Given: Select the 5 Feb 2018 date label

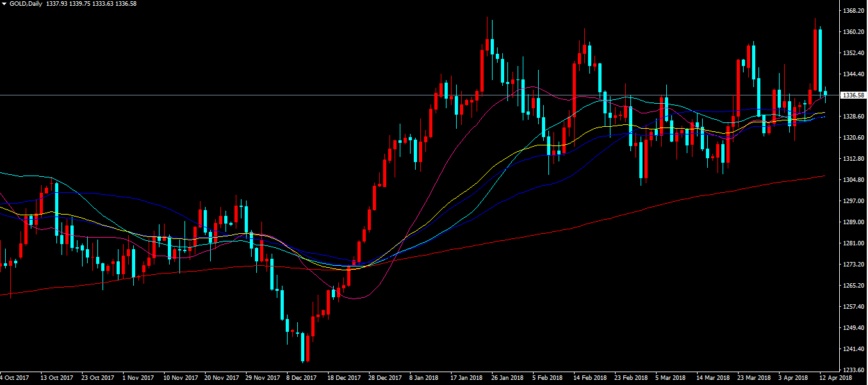Looking at the screenshot, I should pyautogui.click(x=547, y=378).
